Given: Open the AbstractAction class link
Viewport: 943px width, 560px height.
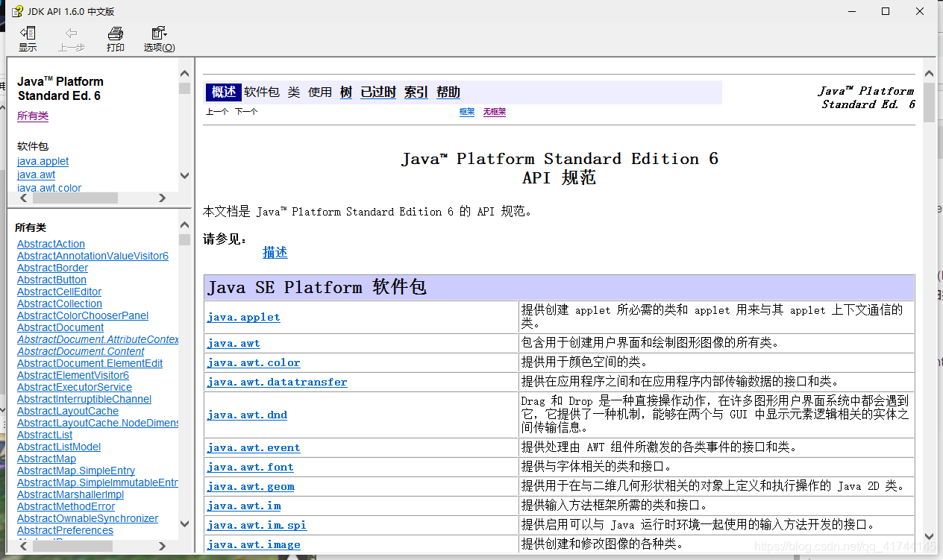Looking at the screenshot, I should pos(51,244).
